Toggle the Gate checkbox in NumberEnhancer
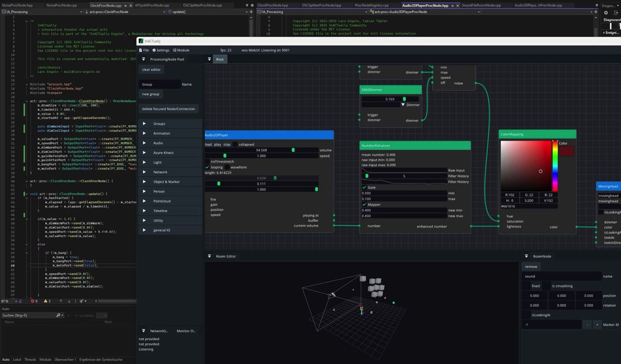Image resolution: width=621 pixels, height=364 pixels. coord(364,187)
